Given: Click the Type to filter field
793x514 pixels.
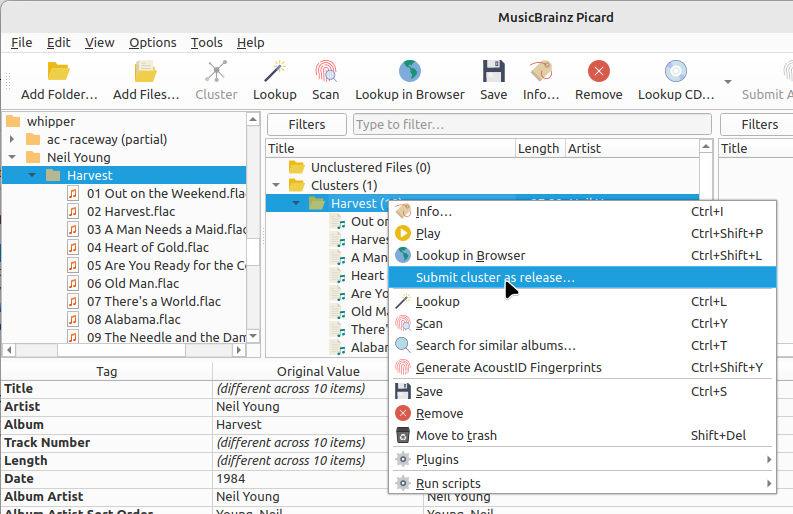Looking at the screenshot, I should [x=532, y=124].
